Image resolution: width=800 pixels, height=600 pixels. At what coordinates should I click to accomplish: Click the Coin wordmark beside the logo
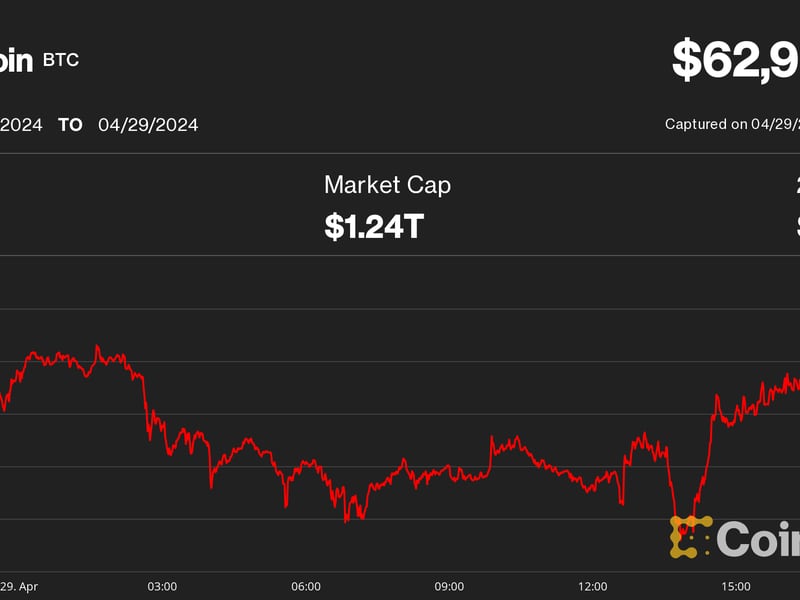pos(758,539)
